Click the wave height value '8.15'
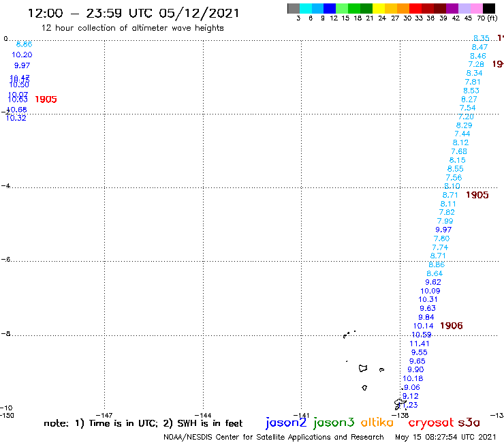 [x=458, y=160]
